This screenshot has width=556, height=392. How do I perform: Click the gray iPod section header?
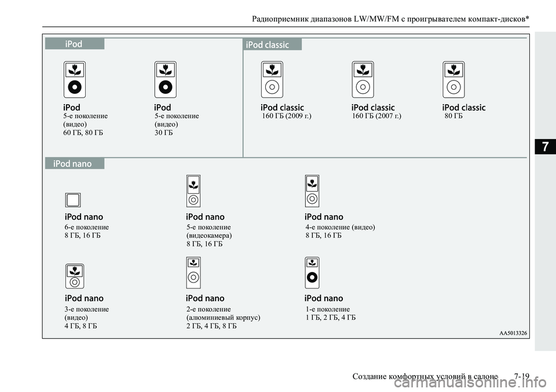click(x=75, y=44)
